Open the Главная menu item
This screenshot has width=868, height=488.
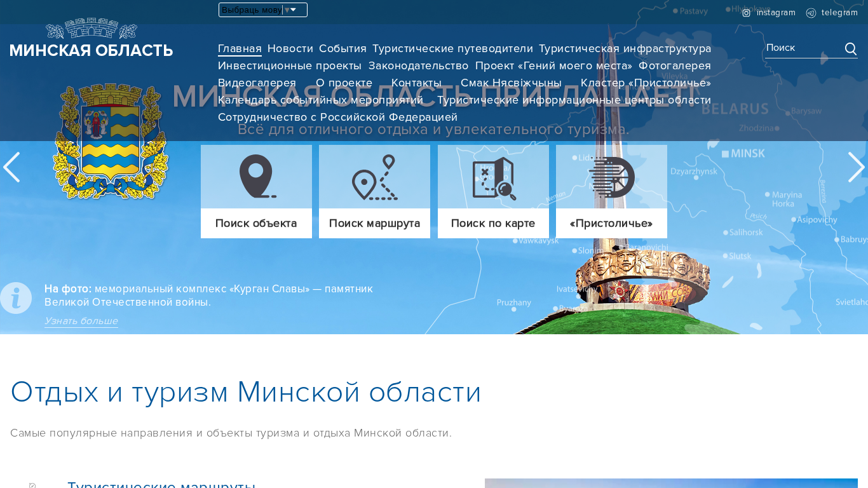click(240, 49)
